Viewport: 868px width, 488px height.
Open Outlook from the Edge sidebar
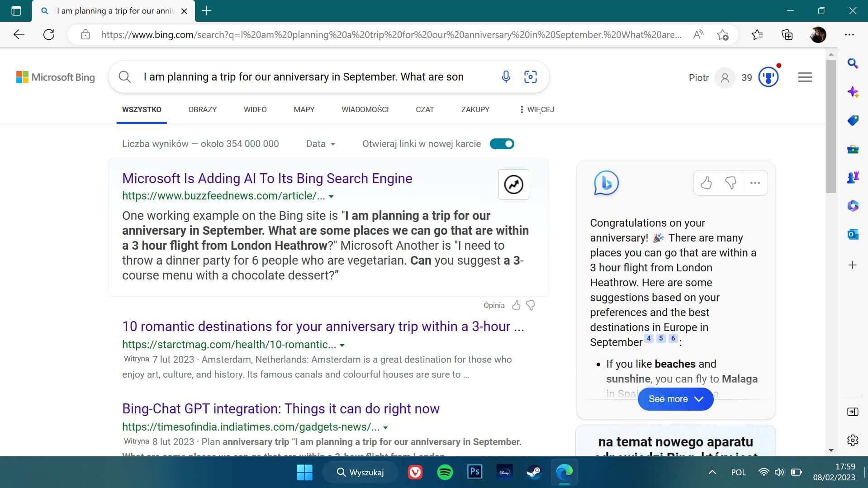click(x=852, y=234)
